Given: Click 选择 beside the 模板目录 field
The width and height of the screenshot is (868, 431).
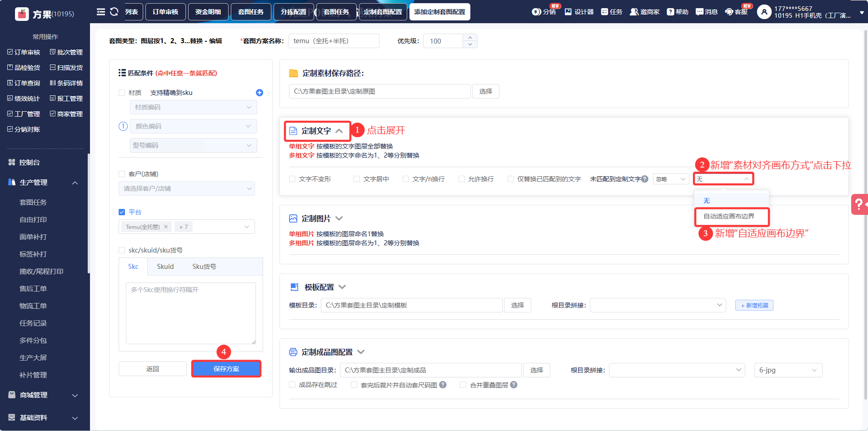Looking at the screenshot, I should click(518, 305).
